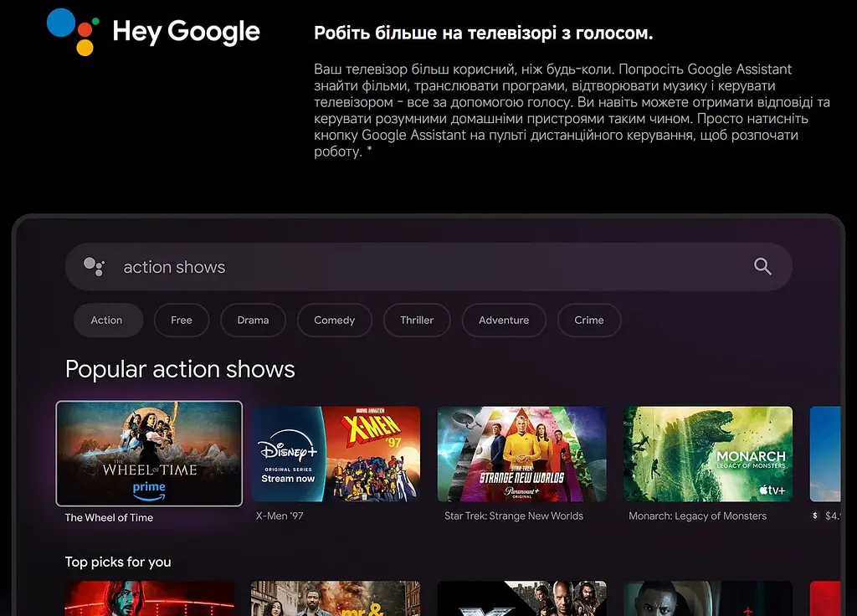Screen dimensions: 857x616
Task: Click the 'Top picks for you' heading
Action: 118,562
